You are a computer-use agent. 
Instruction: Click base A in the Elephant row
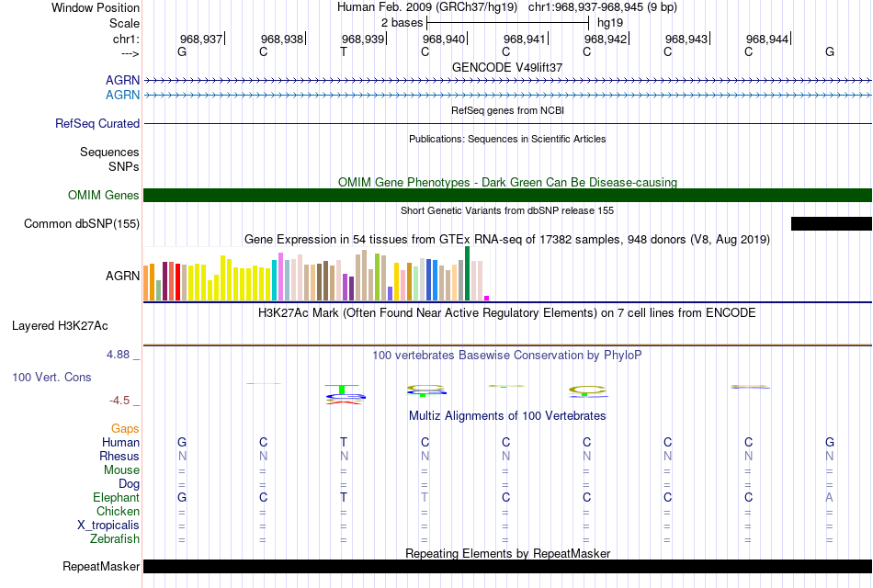pos(830,498)
